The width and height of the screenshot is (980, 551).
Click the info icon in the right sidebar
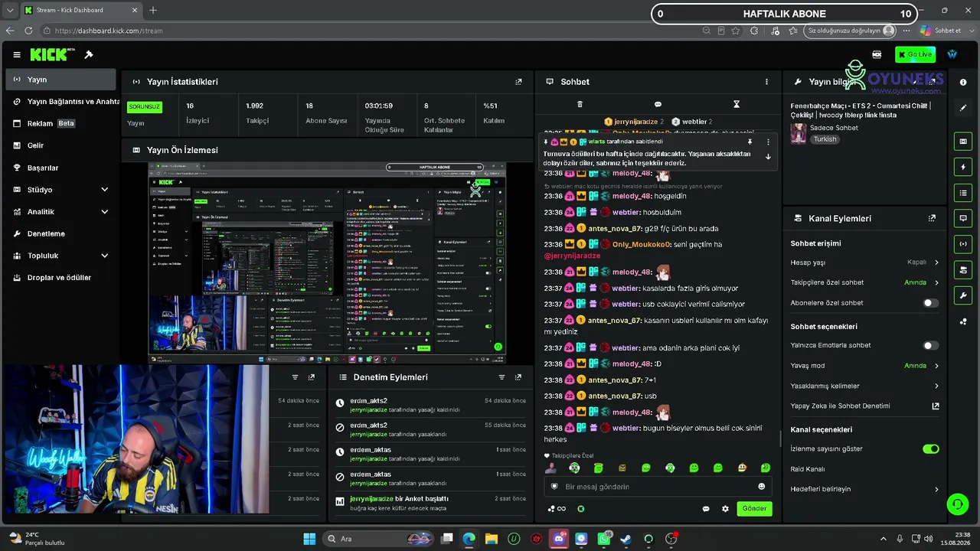963,82
